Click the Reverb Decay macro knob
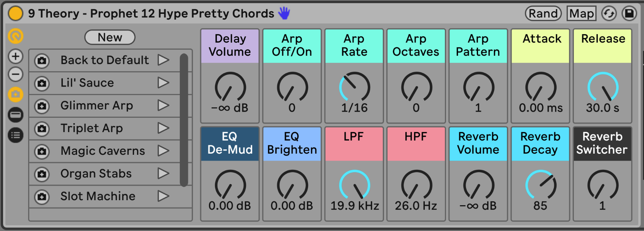This screenshot has width=644, height=231. [x=541, y=185]
